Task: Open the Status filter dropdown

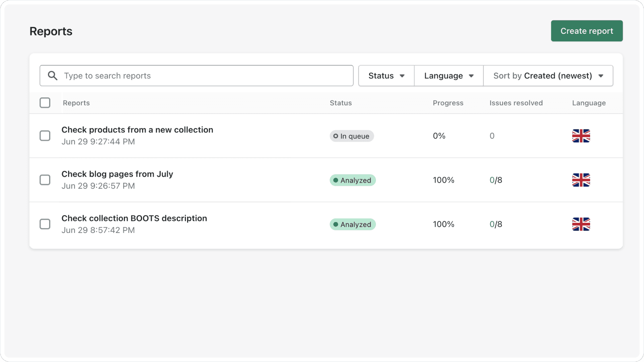Action: [x=386, y=76]
